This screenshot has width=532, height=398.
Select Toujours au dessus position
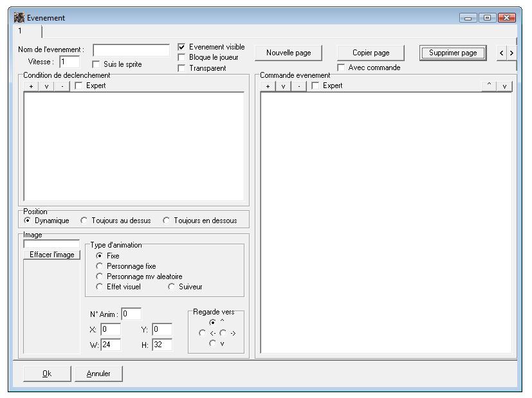84,221
